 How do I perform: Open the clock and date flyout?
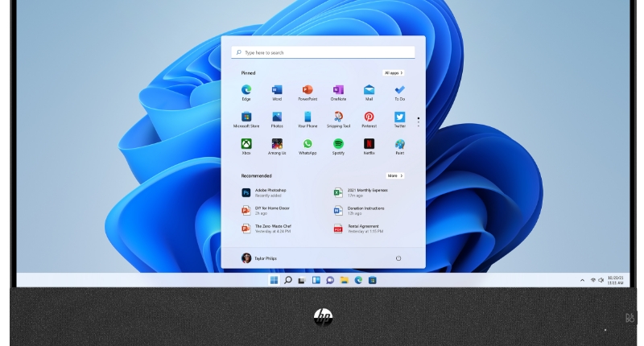tap(615, 280)
